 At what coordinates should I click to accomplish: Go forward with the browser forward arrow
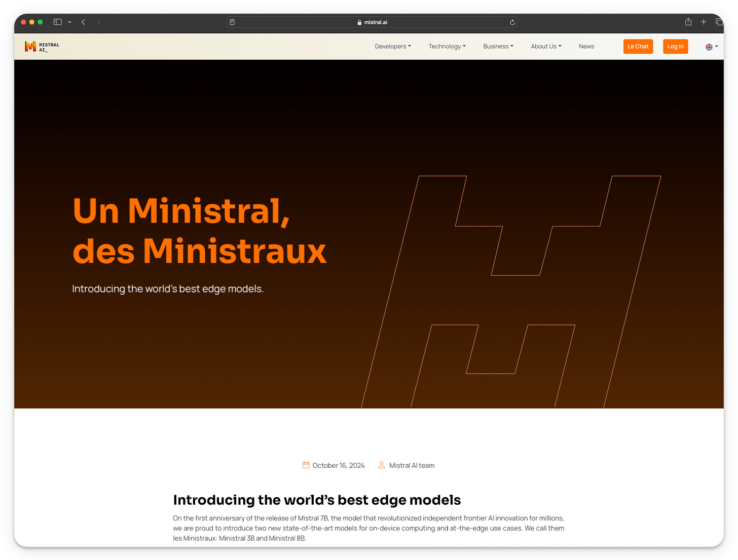pyautogui.click(x=98, y=22)
